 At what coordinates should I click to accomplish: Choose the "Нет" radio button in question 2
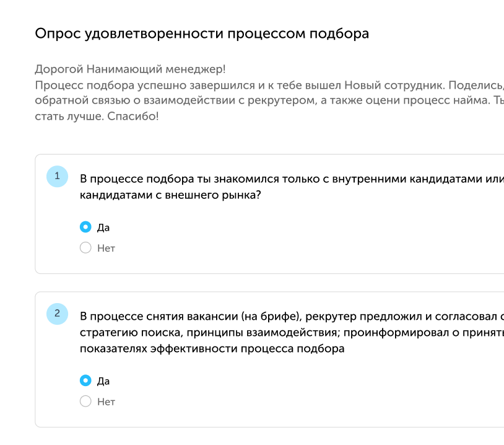85,401
